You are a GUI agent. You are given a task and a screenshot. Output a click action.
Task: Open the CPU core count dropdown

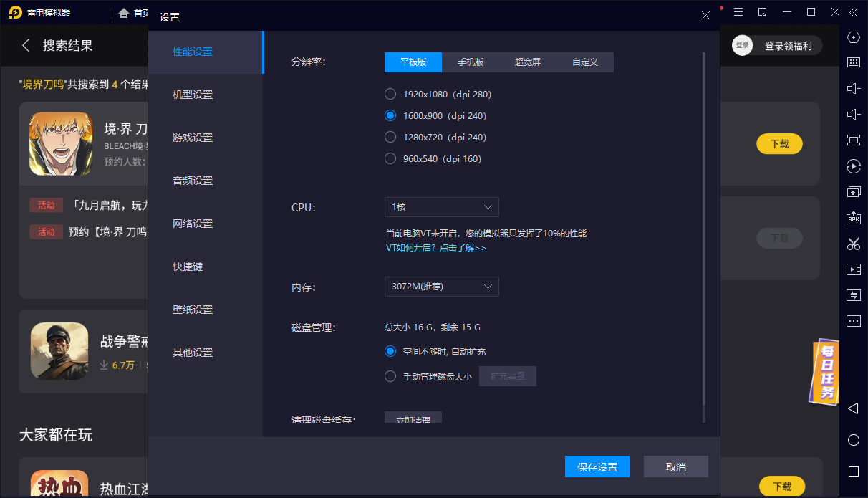pyautogui.click(x=441, y=207)
